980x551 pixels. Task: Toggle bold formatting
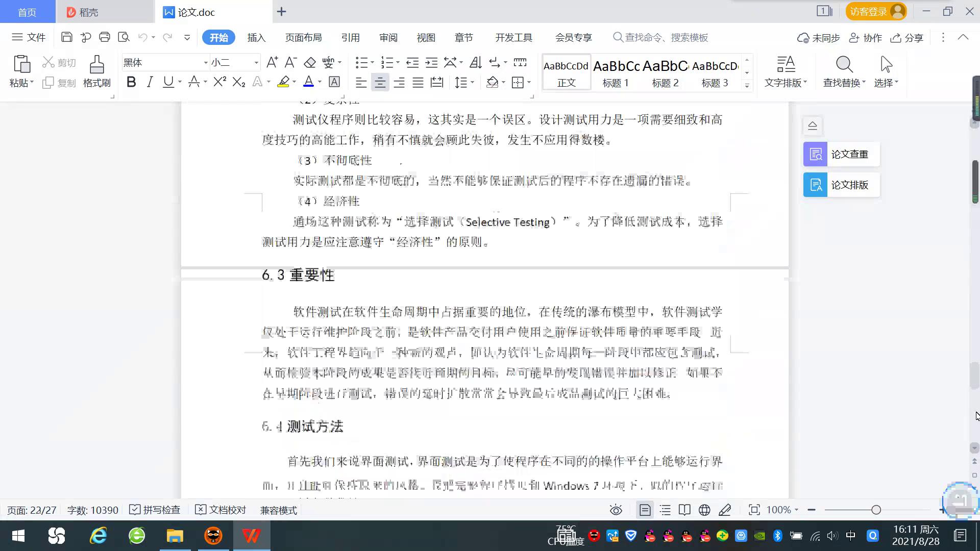pyautogui.click(x=131, y=82)
